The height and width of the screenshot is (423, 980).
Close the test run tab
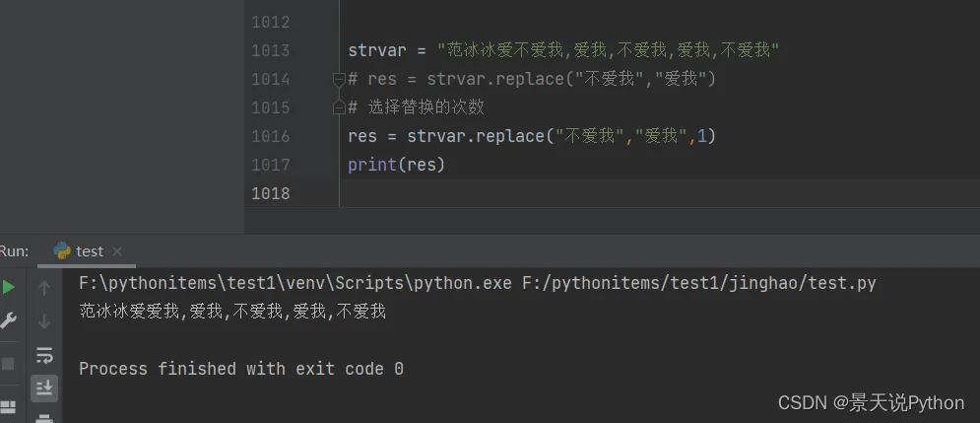(116, 251)
